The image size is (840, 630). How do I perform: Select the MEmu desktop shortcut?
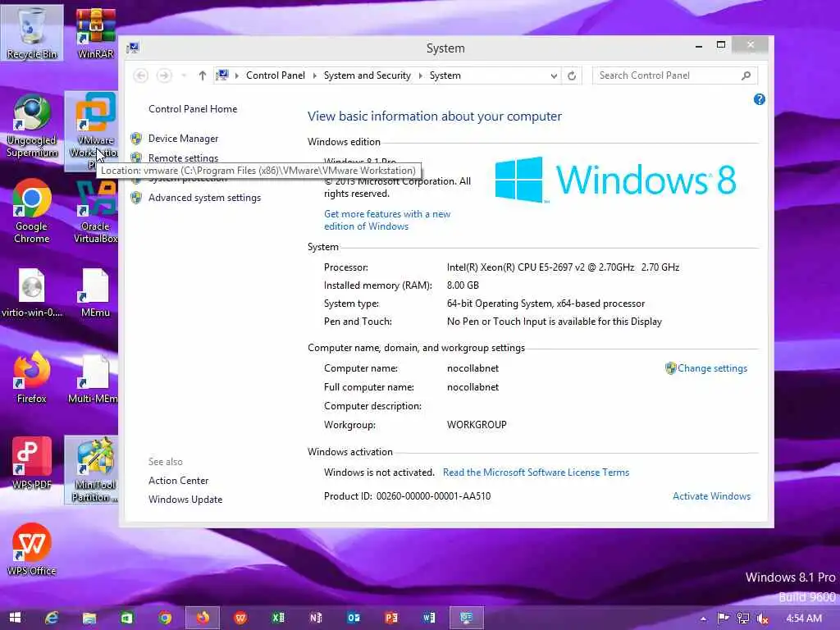95,293
